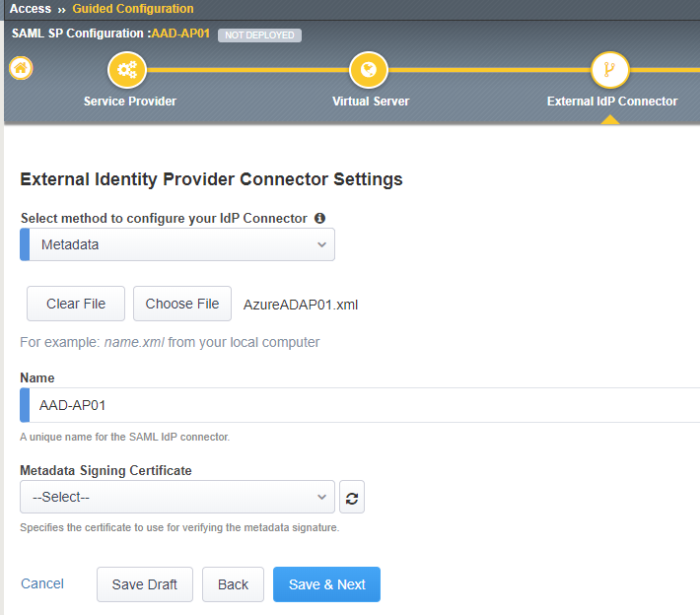Click the Clear File button
Viewport: 700px width, 615px height.
(76, 304)
